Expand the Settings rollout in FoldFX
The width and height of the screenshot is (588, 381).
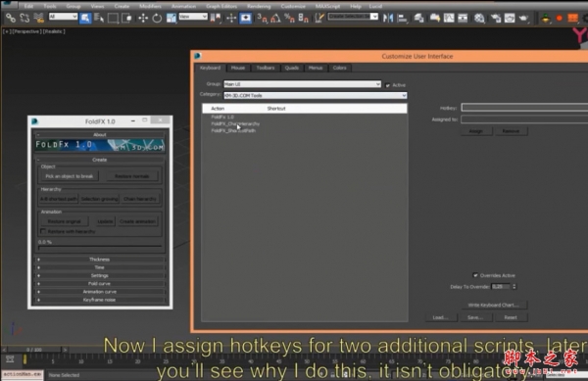(100, 275)
